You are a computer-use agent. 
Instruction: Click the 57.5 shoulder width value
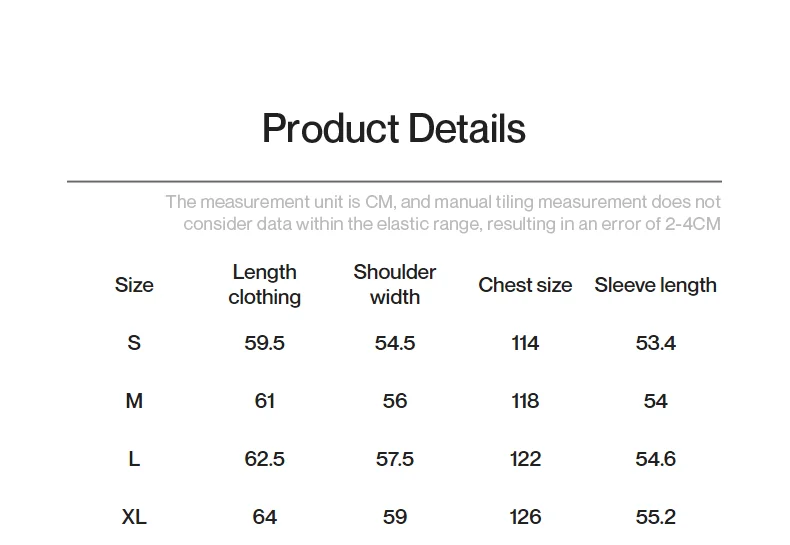click(394, 459)
